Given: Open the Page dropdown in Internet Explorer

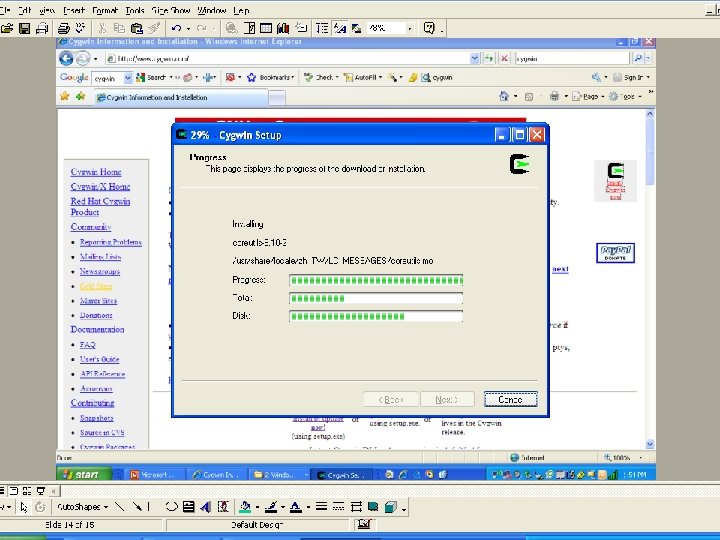Looking at the screenshot, I should (x=588, y=96).
